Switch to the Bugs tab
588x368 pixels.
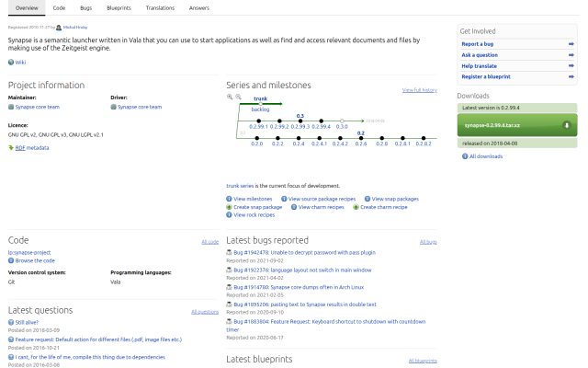[85, 8]
